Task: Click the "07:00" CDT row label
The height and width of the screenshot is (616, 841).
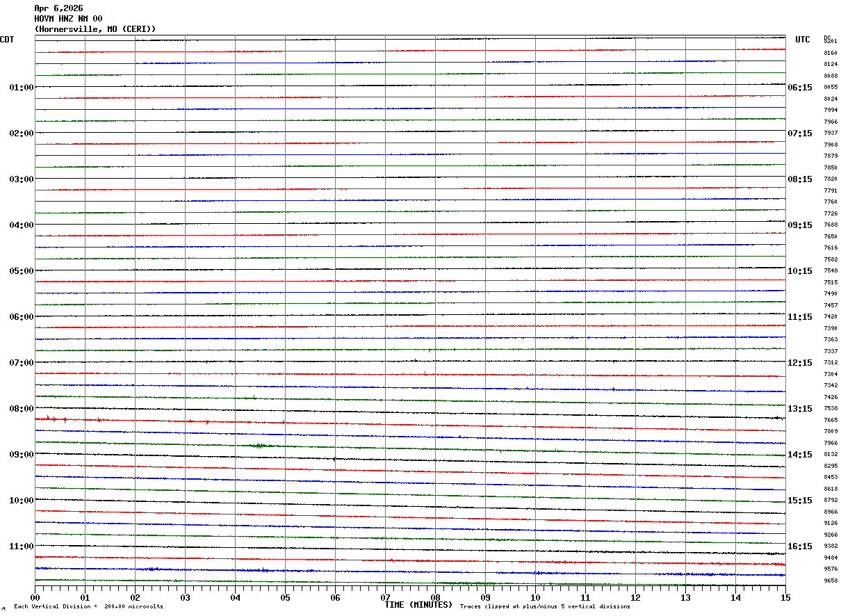Action: [x=21, y=363]
